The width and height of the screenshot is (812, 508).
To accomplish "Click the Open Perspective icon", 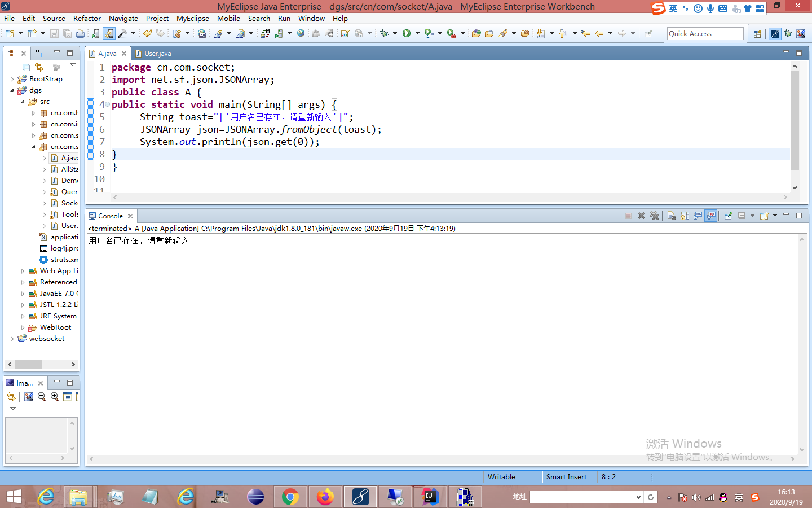I will tap(757, 34).
